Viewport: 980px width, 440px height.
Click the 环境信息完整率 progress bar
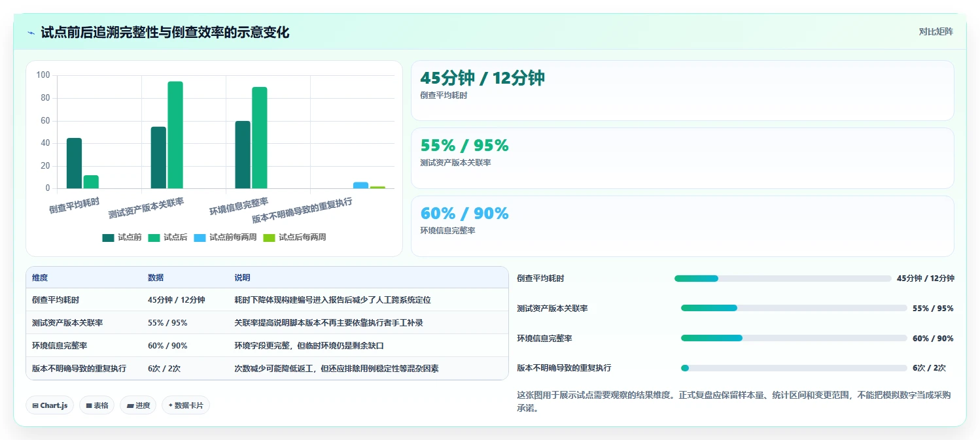tap(794, 338)
